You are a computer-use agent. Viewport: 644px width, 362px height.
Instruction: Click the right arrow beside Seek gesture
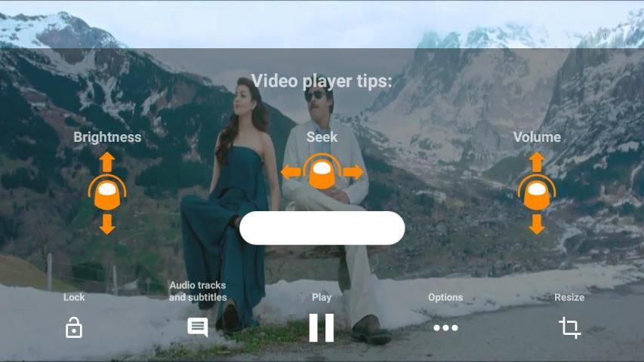(x=353, y=173)
